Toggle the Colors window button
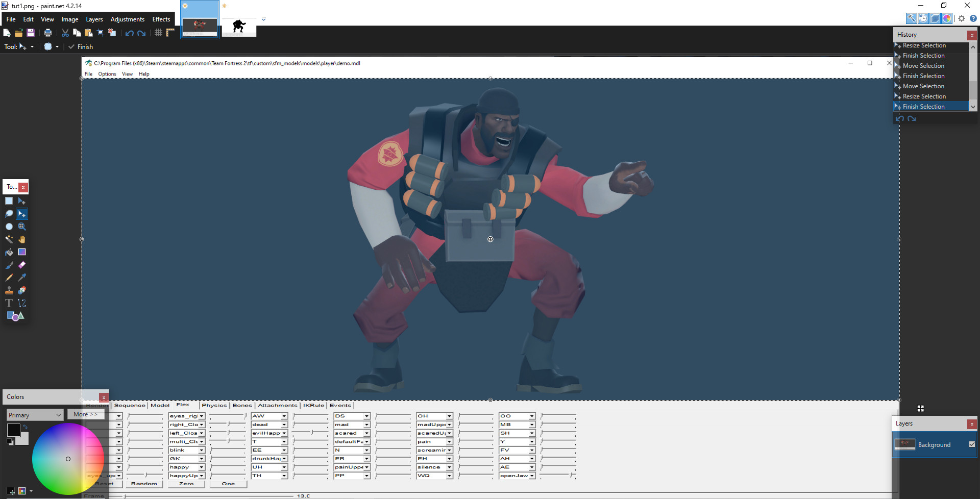 [947, 18]
